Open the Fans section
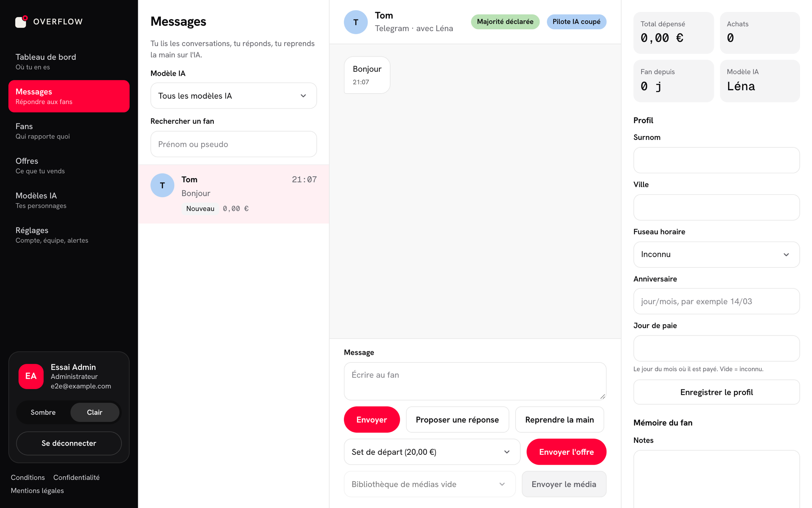The image size is (812, 508). click(69, 131)
